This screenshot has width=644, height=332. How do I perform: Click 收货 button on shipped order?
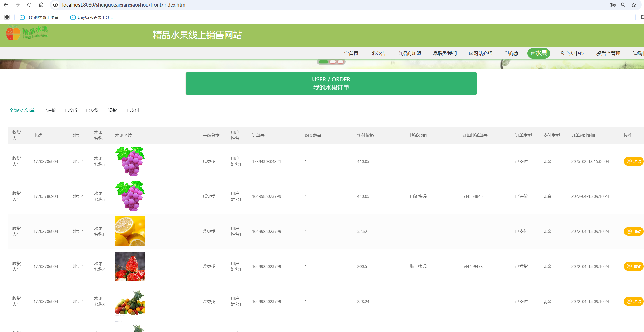(x=634, y=266)
